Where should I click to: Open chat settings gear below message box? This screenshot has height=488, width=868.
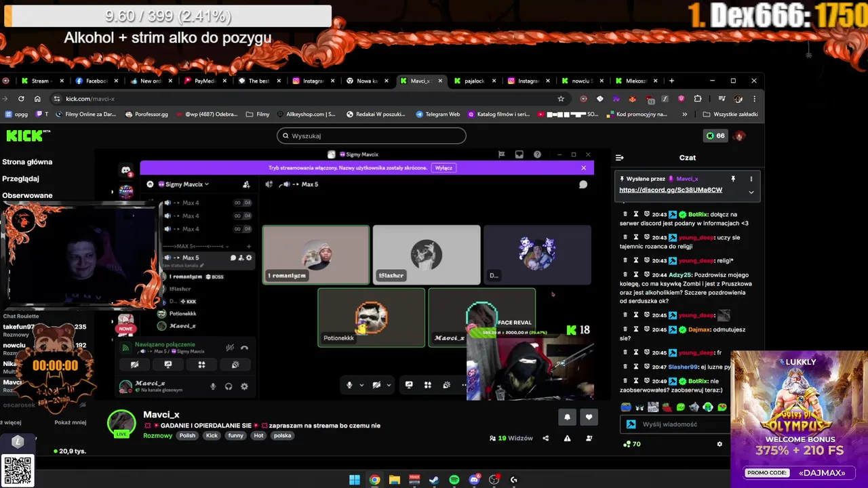click(719, 445)
